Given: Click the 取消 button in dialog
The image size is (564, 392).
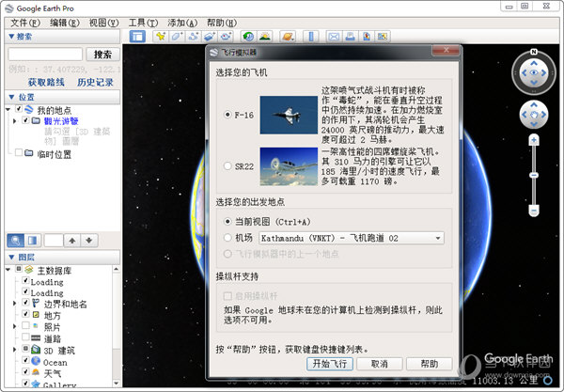Looking at the screenshot, I should (380, 364).
